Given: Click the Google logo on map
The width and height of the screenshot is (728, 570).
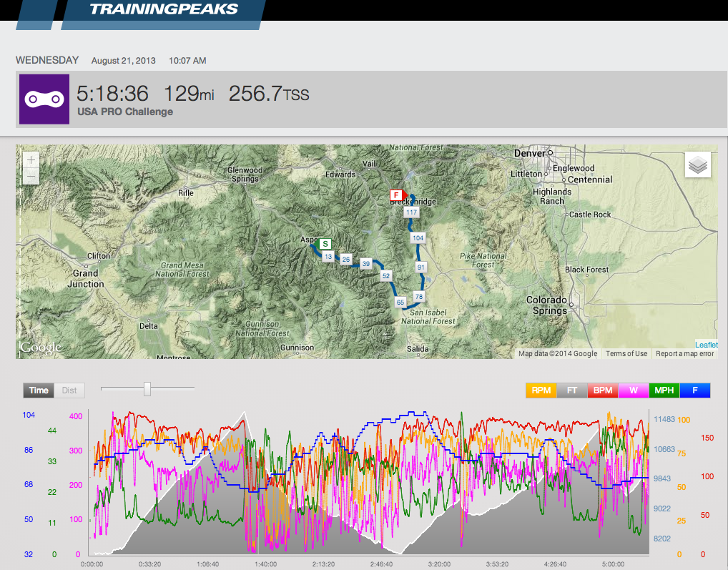Looking at the screenshot, I should point(40,348).
